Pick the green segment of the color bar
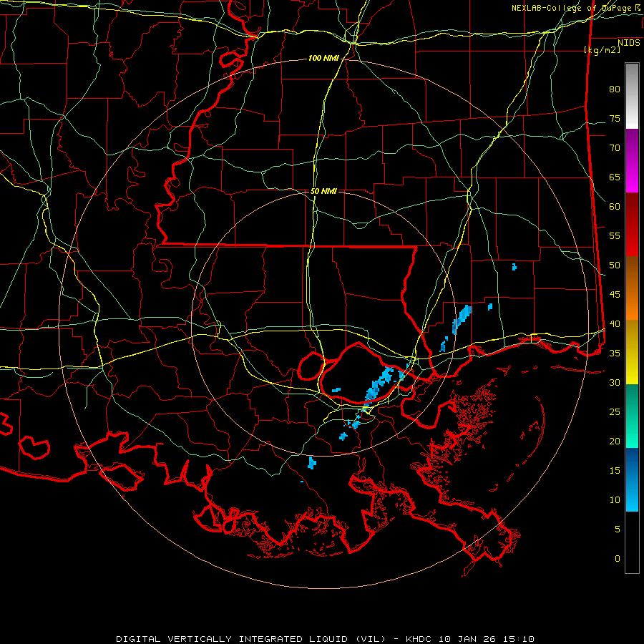 (x=632, y=416)
